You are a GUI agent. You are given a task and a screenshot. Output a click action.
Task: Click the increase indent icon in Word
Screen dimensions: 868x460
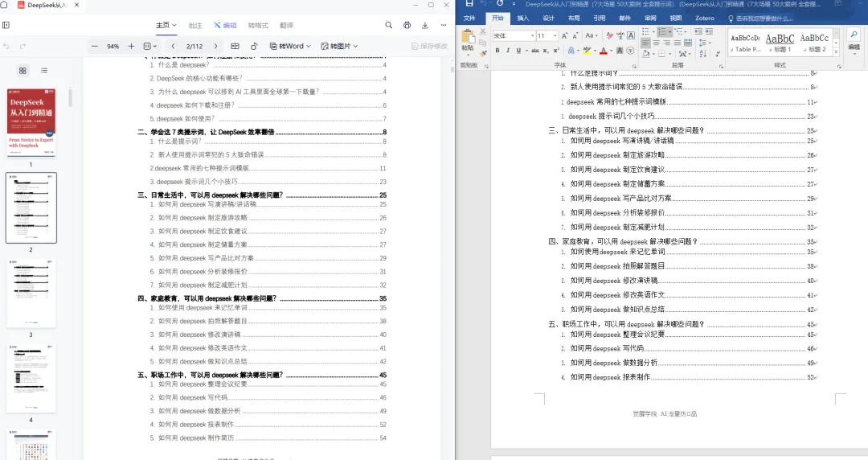coord(709,31)
